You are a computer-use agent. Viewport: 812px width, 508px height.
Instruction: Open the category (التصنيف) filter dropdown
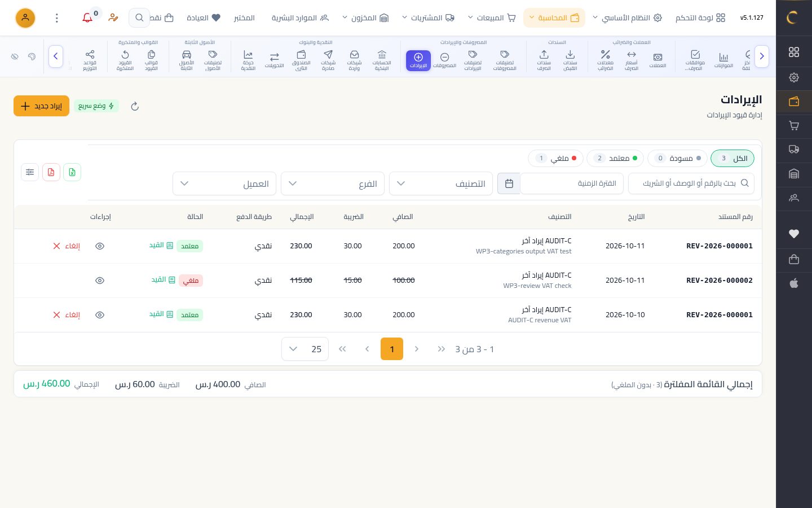click(x=441, y=183)
